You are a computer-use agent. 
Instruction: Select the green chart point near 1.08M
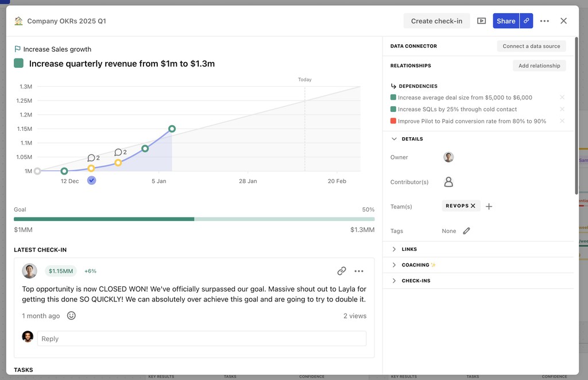[145, 149]
